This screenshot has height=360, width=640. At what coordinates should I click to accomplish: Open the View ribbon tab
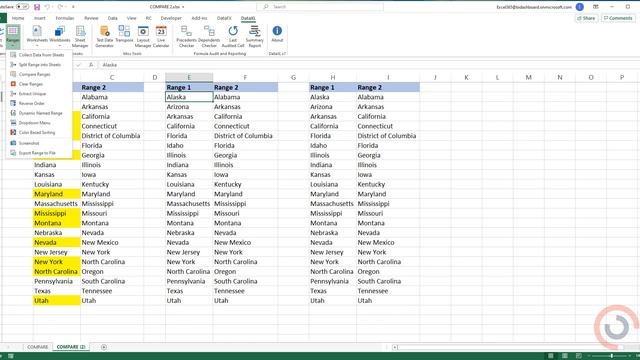(131, 18)
